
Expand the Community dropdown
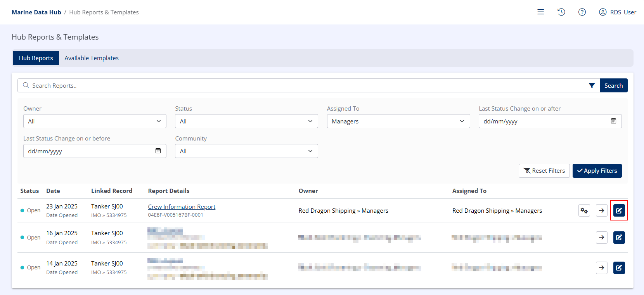(246, 151)
